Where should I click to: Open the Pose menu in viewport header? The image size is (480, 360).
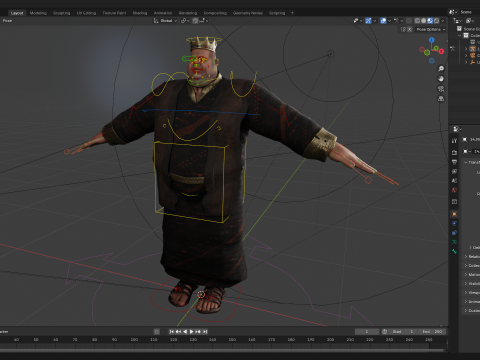[x=7, y=21]
